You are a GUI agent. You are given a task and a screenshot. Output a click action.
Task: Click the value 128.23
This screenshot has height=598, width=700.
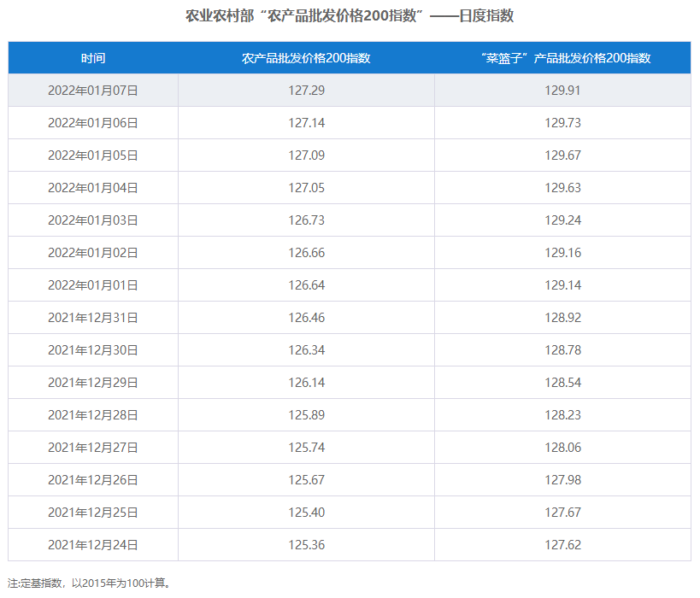(562, 415)
